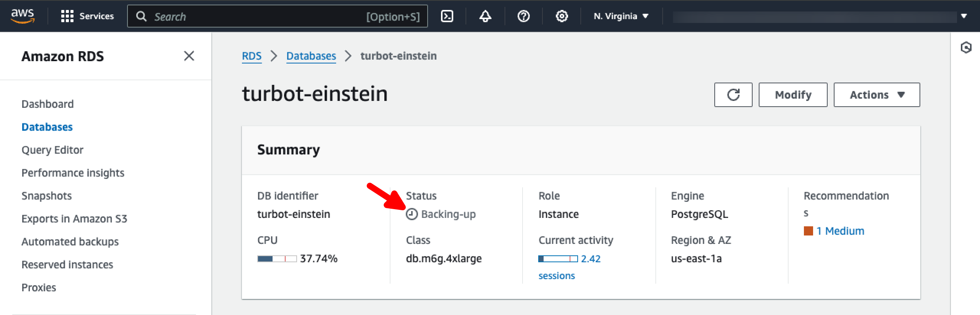Click the us-east-1a availability zone value

click(696, 258)
